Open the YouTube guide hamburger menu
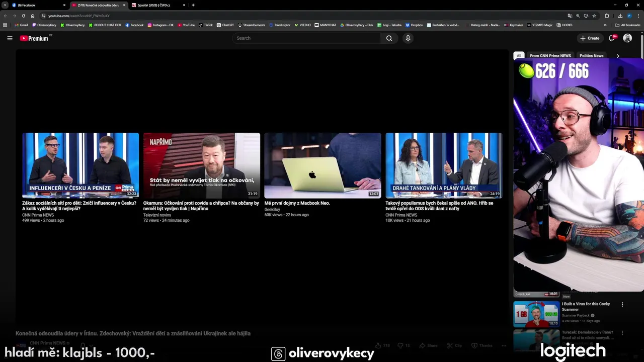Viewport: 644px width, 362px height. click(10, 38)
